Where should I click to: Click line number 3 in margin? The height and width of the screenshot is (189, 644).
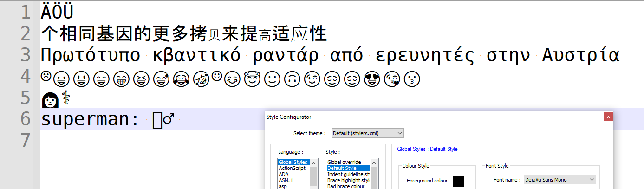[x=26, y=55]
